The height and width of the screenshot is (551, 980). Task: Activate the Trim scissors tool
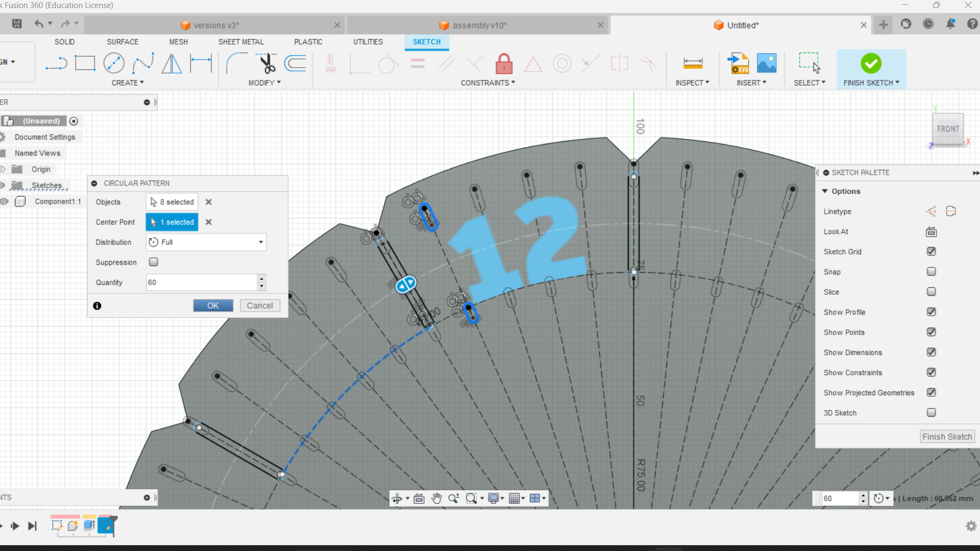266,63
